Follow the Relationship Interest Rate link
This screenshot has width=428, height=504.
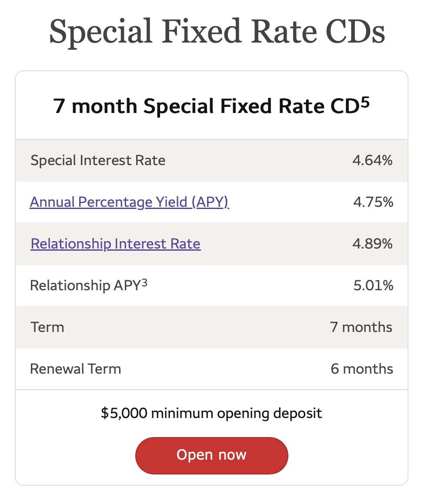(115, 244)
